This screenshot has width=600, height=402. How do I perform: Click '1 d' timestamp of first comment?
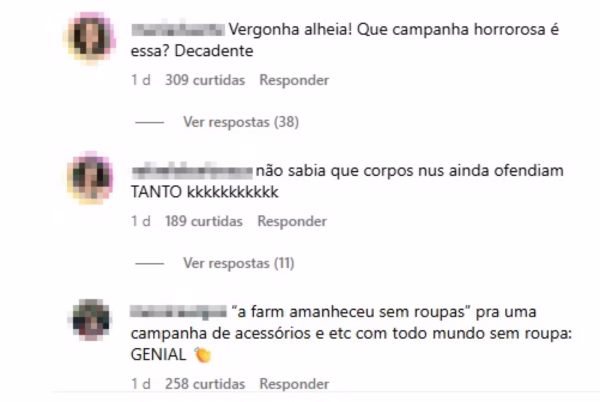pyautogui.click(x=140, y=80)
